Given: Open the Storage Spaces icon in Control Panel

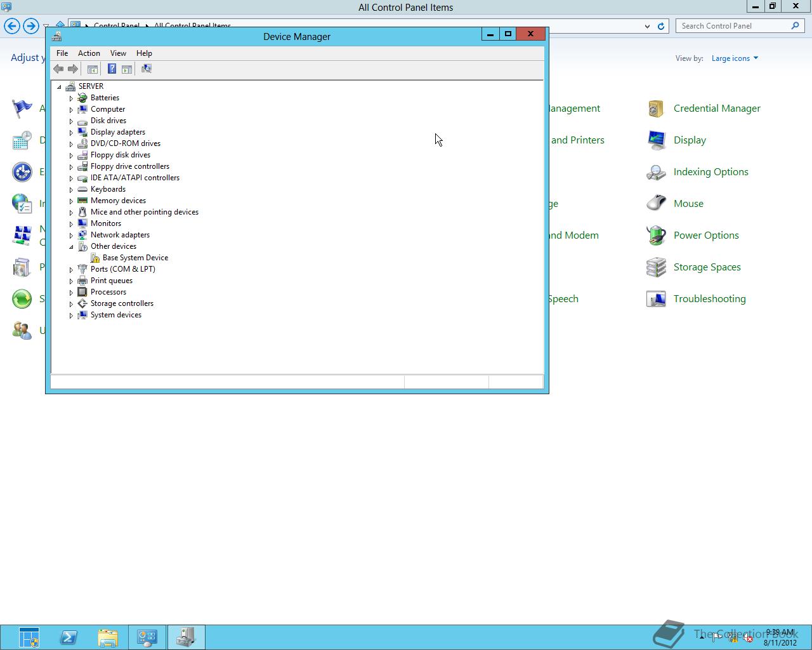Looking at the screenshot, I should [x=656, y=267].
